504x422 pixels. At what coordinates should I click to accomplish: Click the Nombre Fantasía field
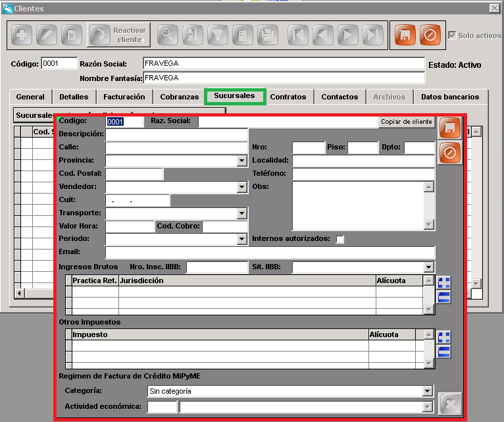pos(284,78)
